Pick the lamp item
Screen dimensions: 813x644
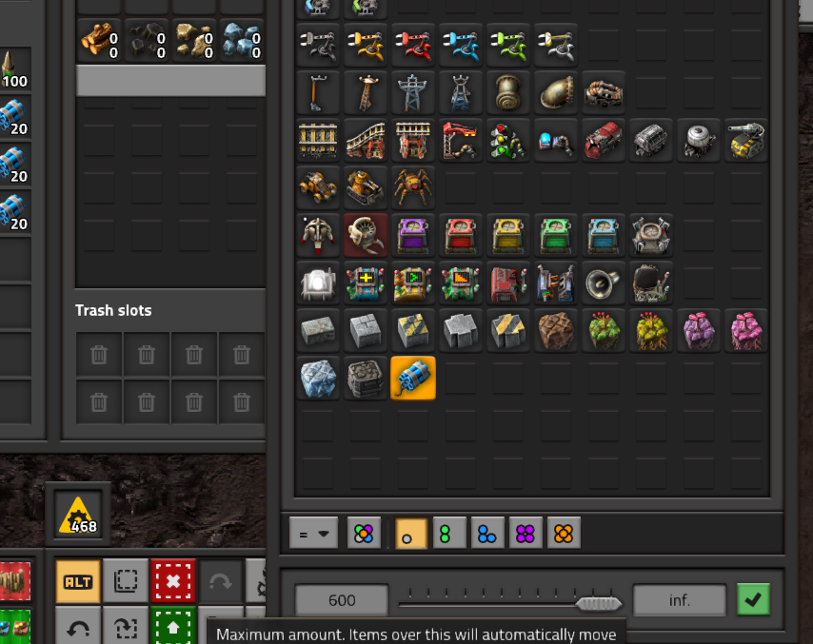click(318, 283)
